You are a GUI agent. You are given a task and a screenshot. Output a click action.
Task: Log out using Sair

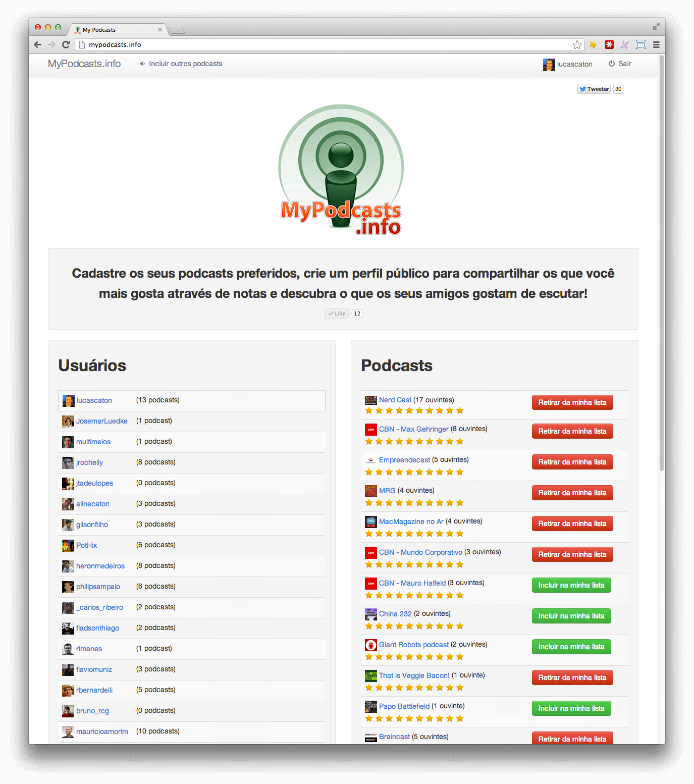(620, 64)
